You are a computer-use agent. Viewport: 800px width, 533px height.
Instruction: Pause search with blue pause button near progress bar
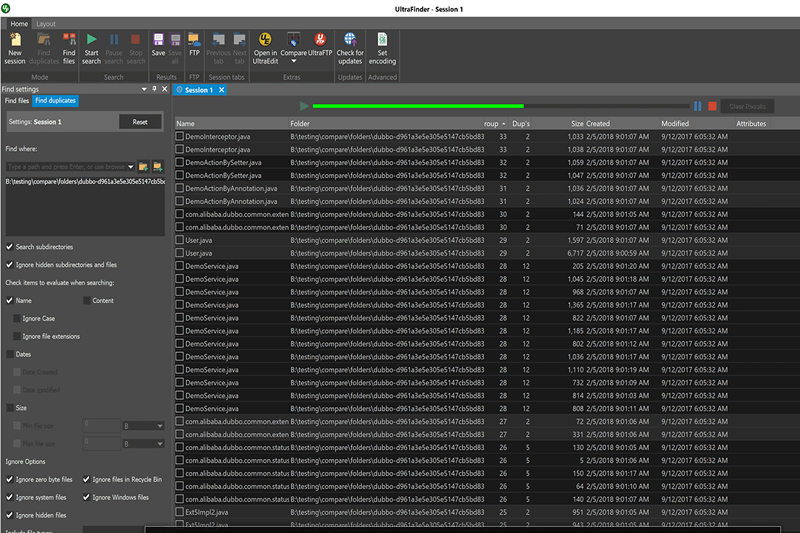pyautogui.click(x=697, y=106)
